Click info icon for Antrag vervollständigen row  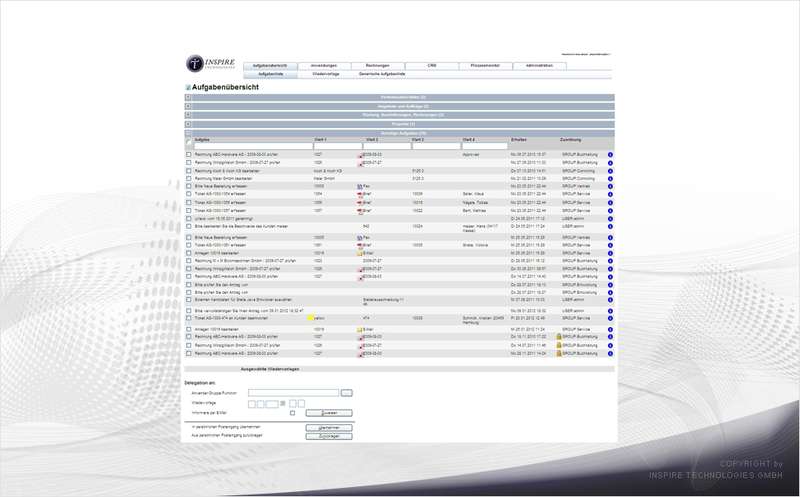(x=610, y=311)
